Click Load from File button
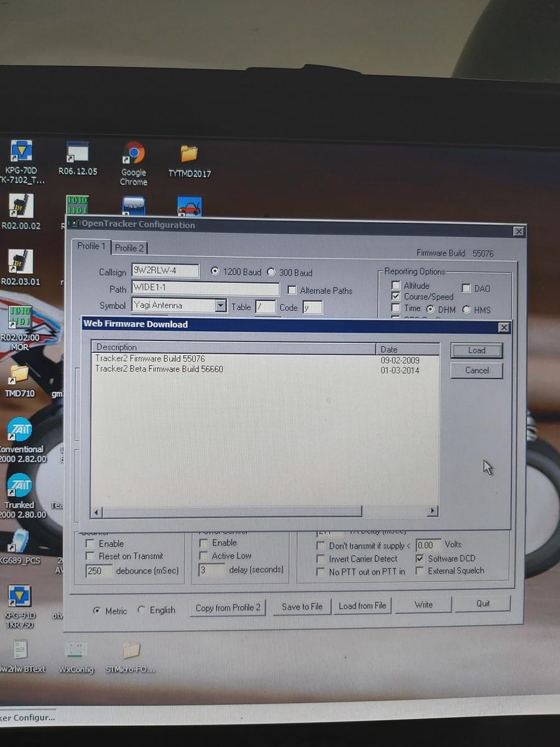The width and height of the screenshot is (560, 747). pos(362,606)
